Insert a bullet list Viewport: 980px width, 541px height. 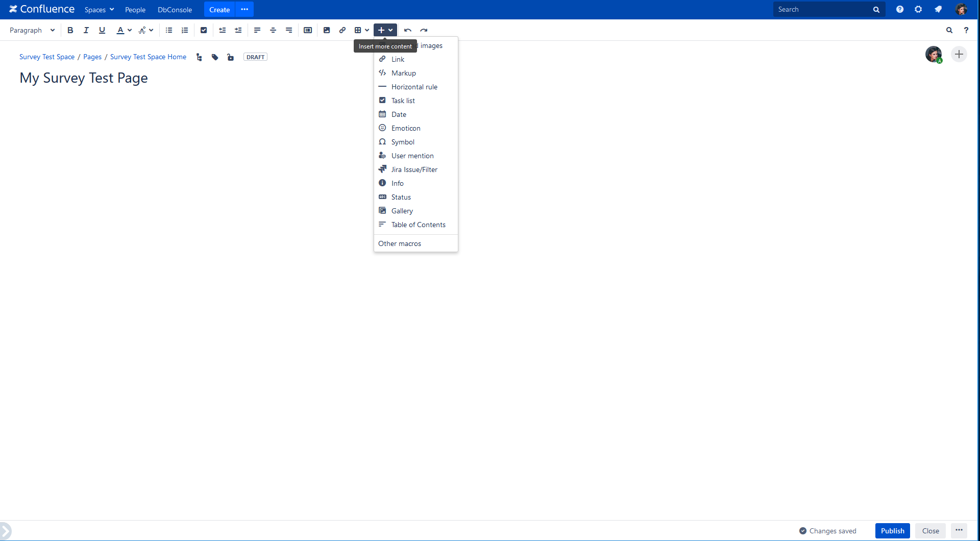(169, 30)
